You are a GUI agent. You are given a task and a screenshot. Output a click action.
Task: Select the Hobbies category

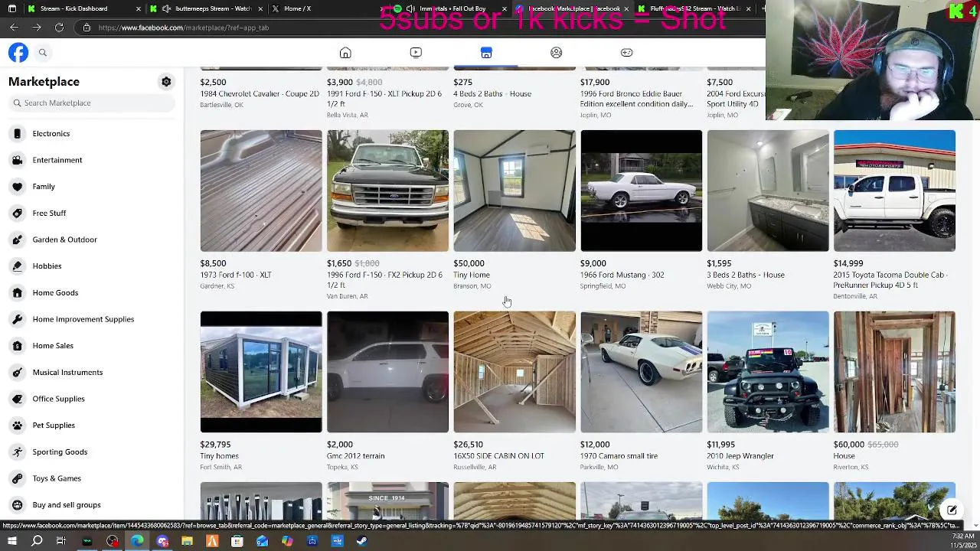(x=93, y=266)
